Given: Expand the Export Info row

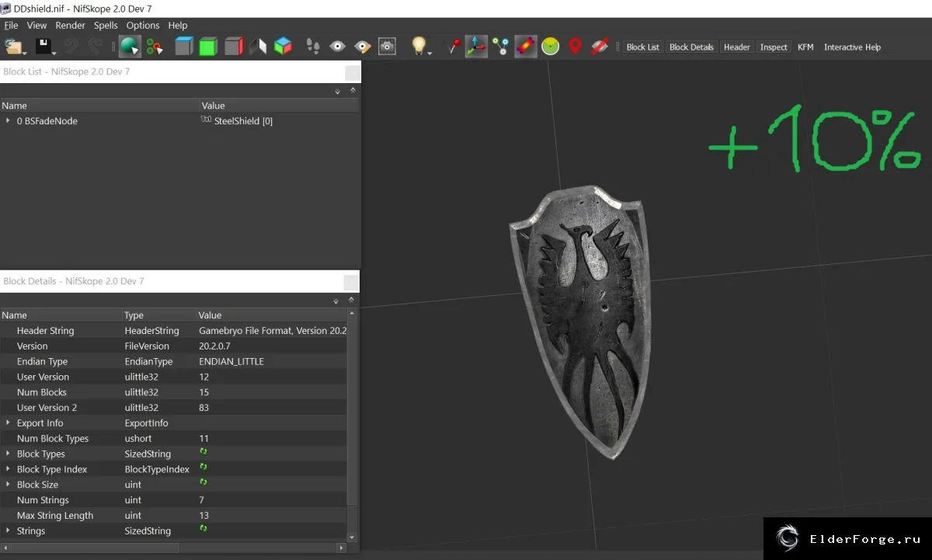Looking at the screenshot, I should coord(8,423).
